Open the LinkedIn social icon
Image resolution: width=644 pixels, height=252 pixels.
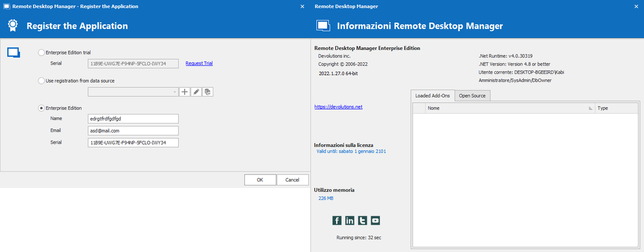pos(350,220)
